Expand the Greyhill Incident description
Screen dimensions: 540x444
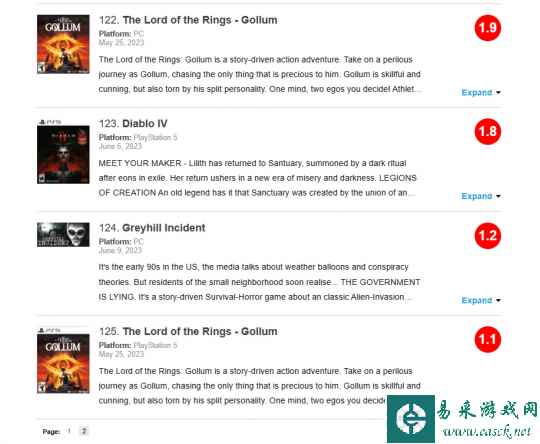pos(481,300)
